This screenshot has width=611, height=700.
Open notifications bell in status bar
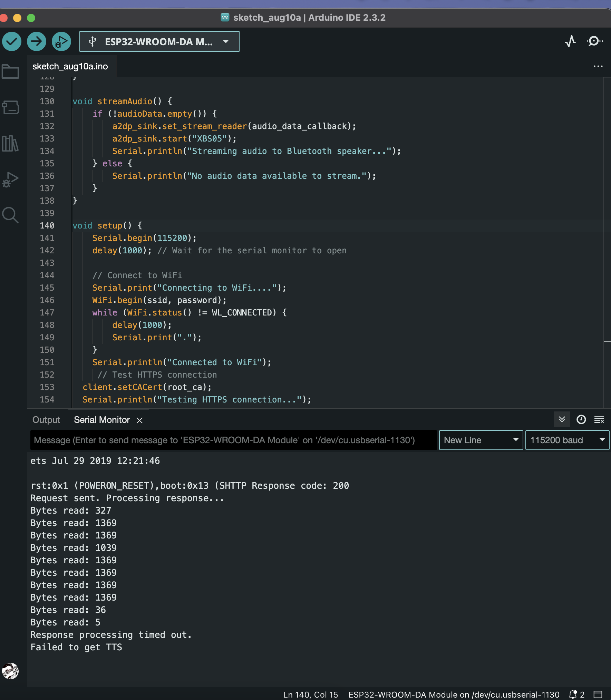(573, 694)
